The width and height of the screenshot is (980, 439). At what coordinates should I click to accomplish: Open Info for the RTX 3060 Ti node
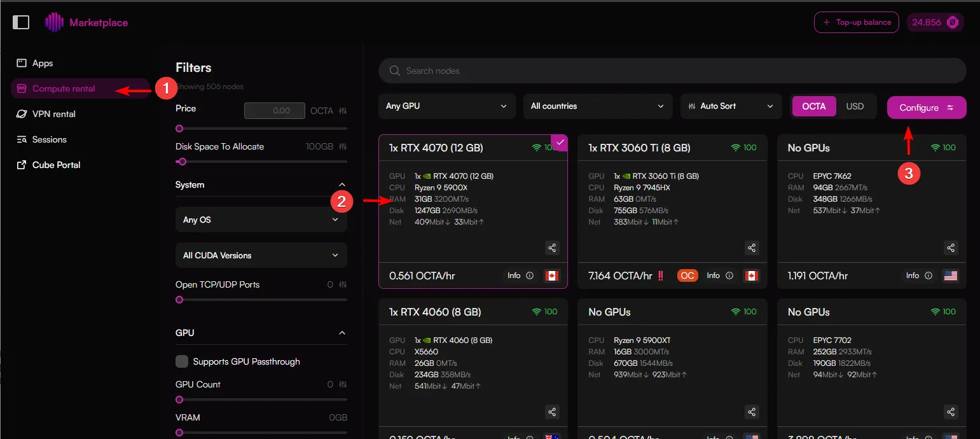click(x=720, y=276)
